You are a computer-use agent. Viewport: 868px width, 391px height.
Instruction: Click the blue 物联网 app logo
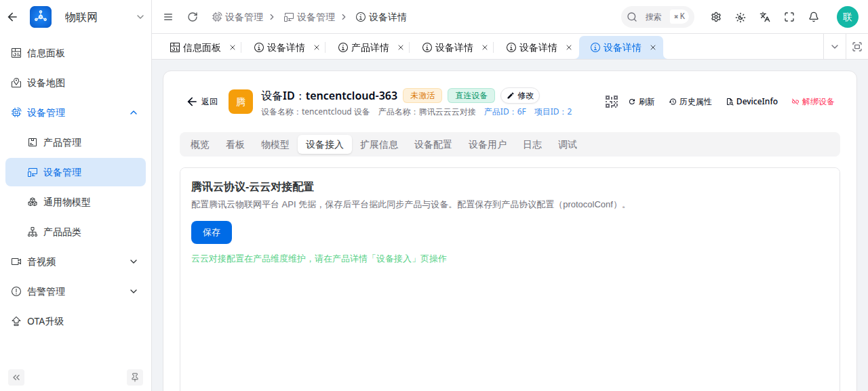coord(41,17)
